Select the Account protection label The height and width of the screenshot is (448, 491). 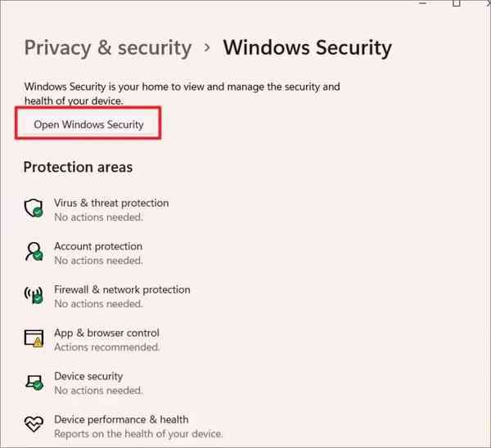[x=98, y=246]
